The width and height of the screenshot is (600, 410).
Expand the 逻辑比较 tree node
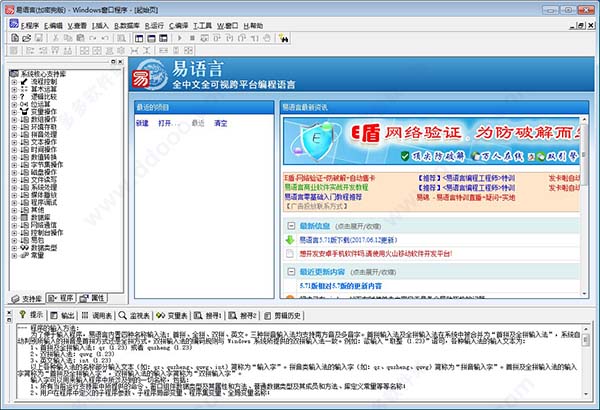tap(14, 97)
